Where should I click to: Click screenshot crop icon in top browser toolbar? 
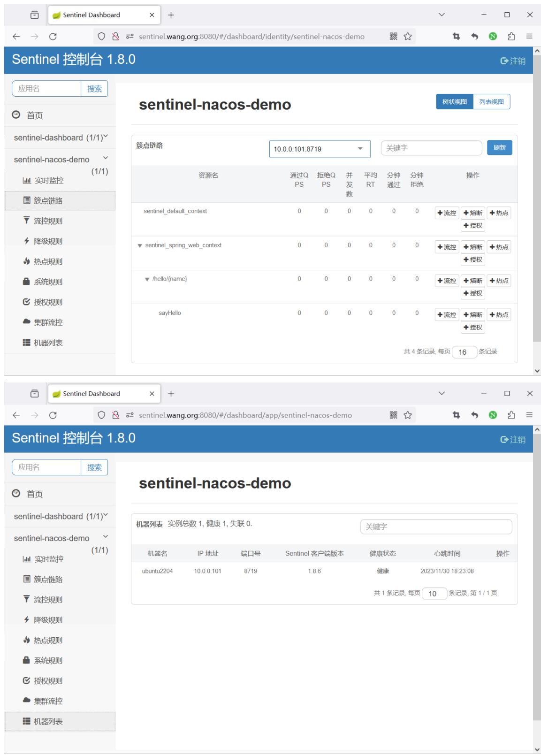pyautogui.click(x=456, y=37)
